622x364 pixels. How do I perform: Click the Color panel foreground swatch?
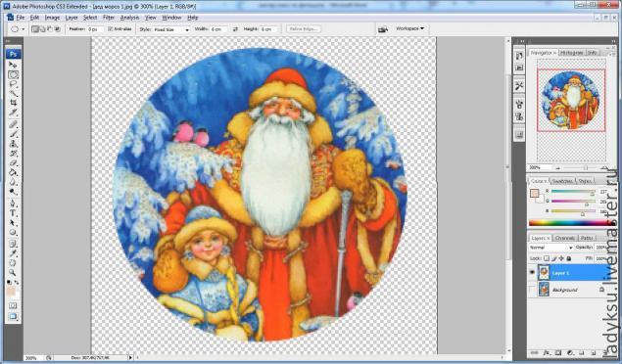coord(535,194)
